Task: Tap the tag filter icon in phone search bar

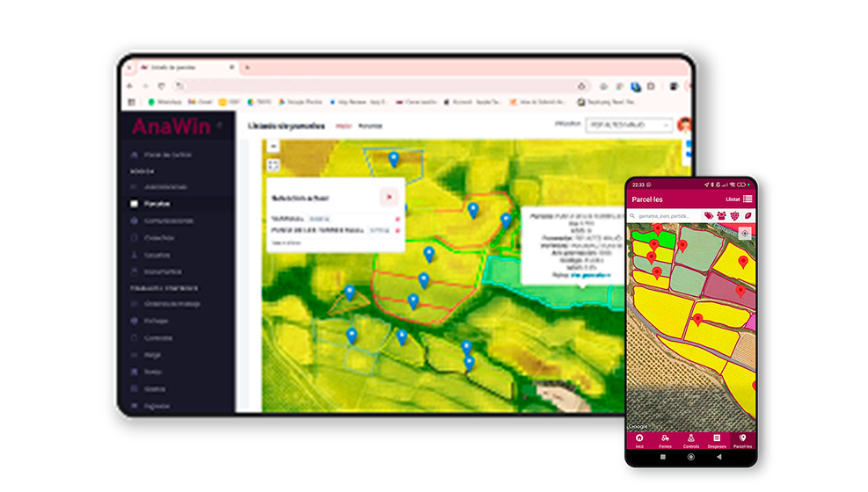Action: [709, 215]
